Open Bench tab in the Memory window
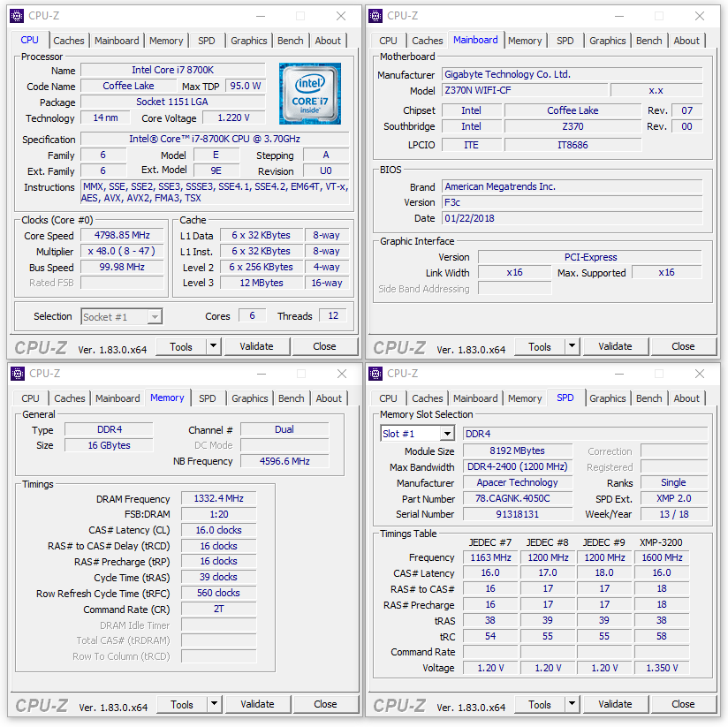Image resolution: width=728 pixels, height=727 pixels. 291,398
